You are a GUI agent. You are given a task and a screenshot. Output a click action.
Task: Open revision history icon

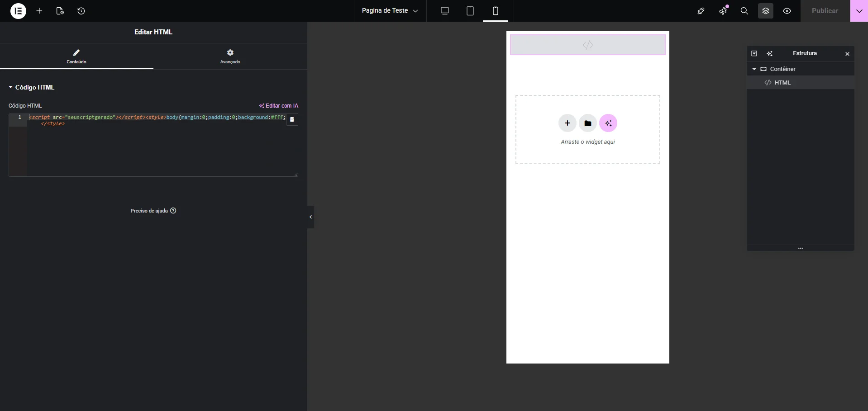point(81,11)
